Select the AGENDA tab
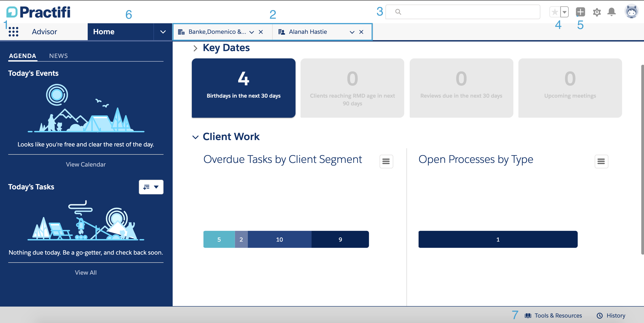This screenshot has width=644, height=323. point(23,56)
